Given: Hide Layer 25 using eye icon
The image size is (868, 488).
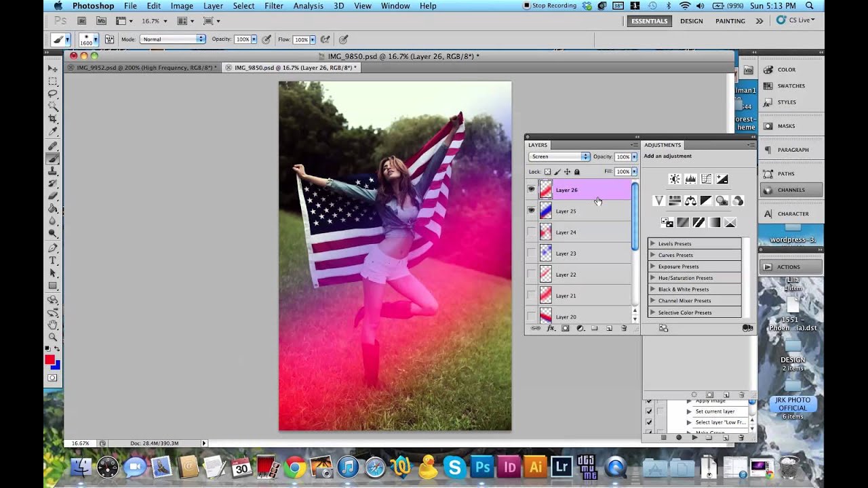Looking at the screenshot, I should coord(531,211).
